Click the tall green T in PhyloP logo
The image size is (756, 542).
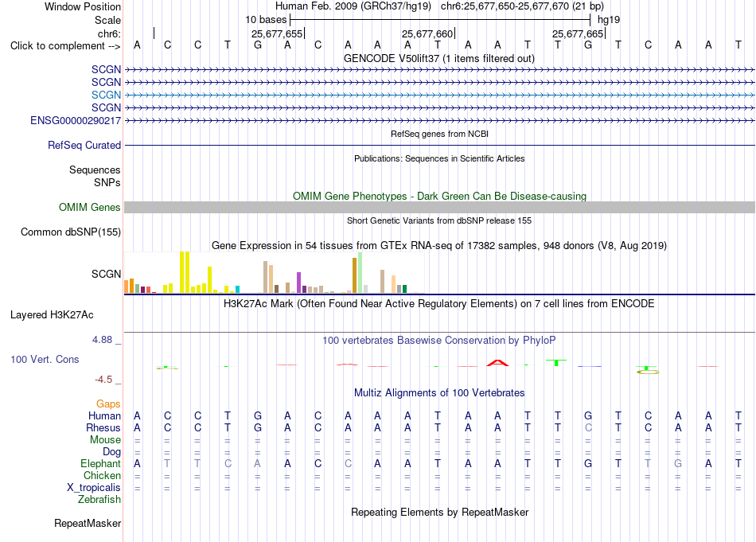pyautogui.click(x=556, y=363)
